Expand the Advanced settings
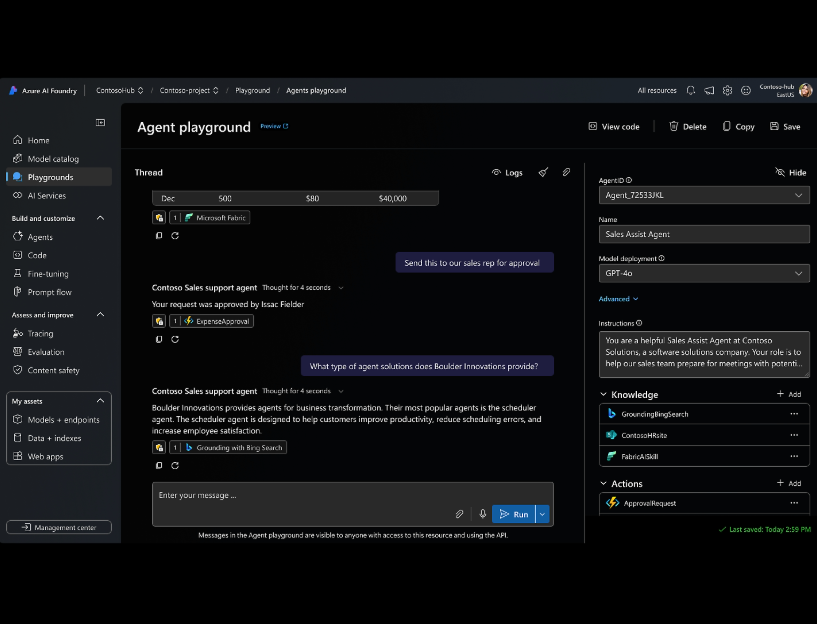The height and width of the screenshot is (624, 817). tap(618, 299)
